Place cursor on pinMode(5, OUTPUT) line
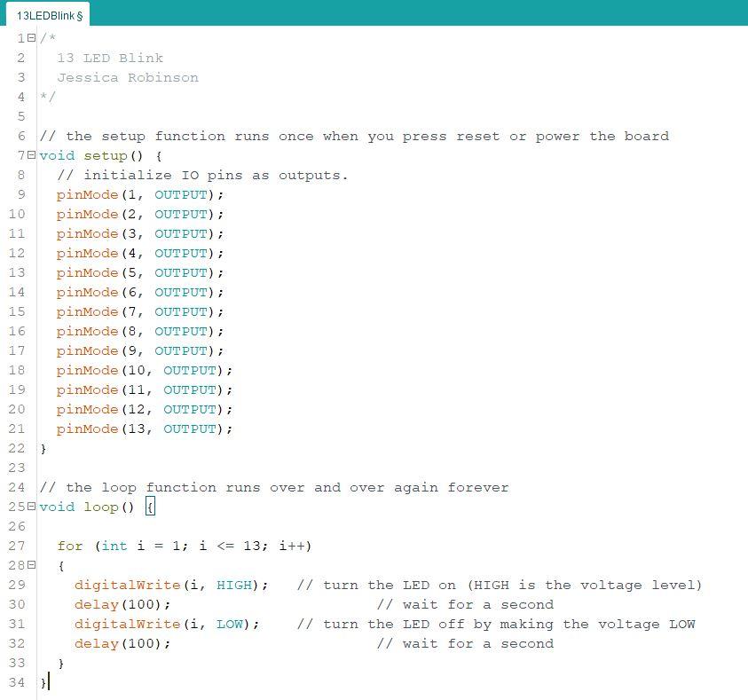The image size is (748, 700). tap(140, 272)
